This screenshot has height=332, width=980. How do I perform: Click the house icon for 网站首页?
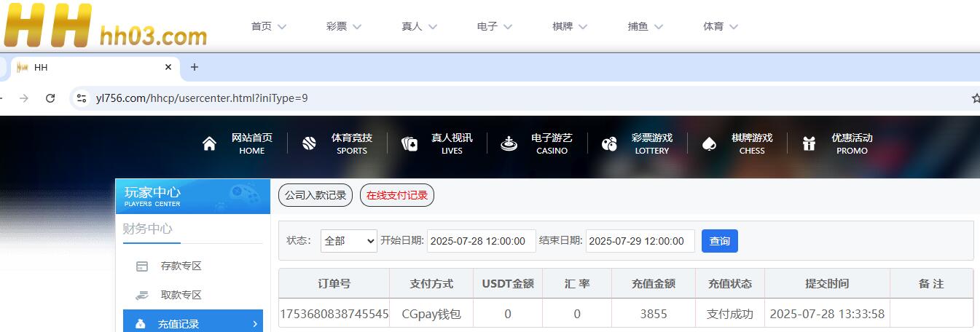click(x=209, y=144)
